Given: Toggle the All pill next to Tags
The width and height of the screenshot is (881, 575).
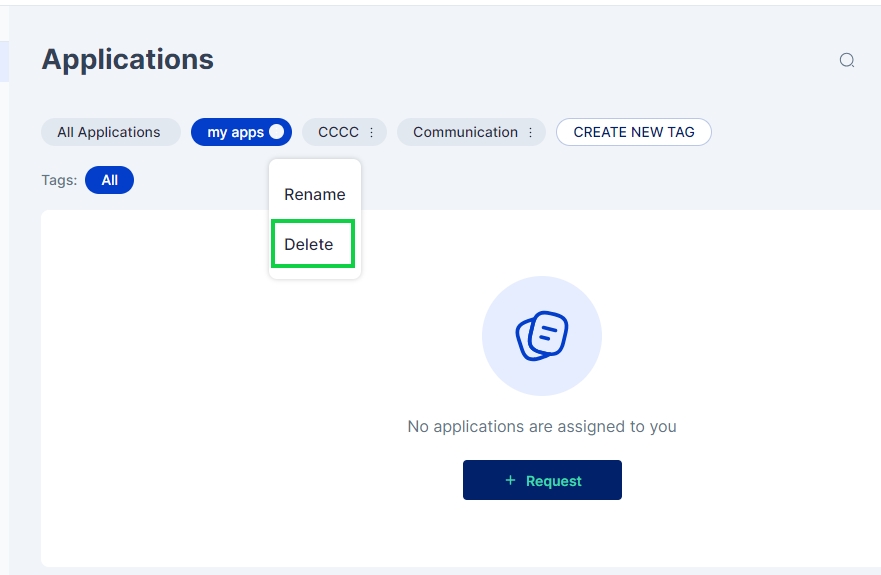Looking at the screenshot, I should tap(109, 180).
